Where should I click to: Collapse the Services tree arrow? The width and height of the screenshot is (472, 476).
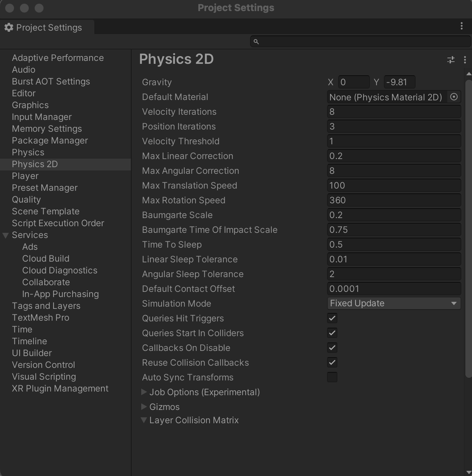[x=6, y=235]
